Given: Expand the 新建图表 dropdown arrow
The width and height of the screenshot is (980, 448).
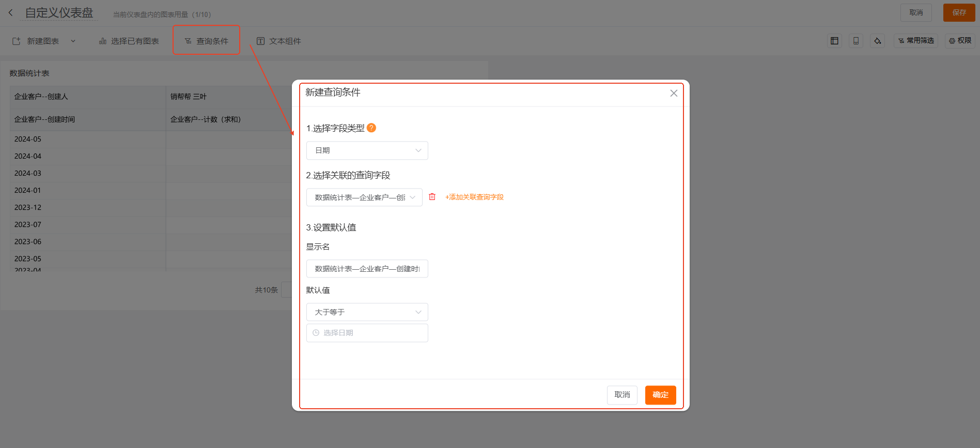Looking at the screenshot, I should coord(73,41).
